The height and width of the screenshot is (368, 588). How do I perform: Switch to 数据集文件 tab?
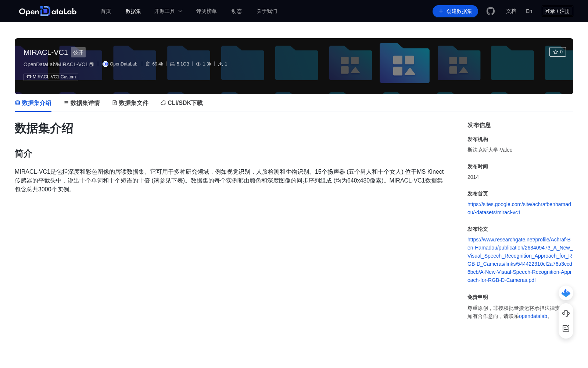tap(130, 103)
